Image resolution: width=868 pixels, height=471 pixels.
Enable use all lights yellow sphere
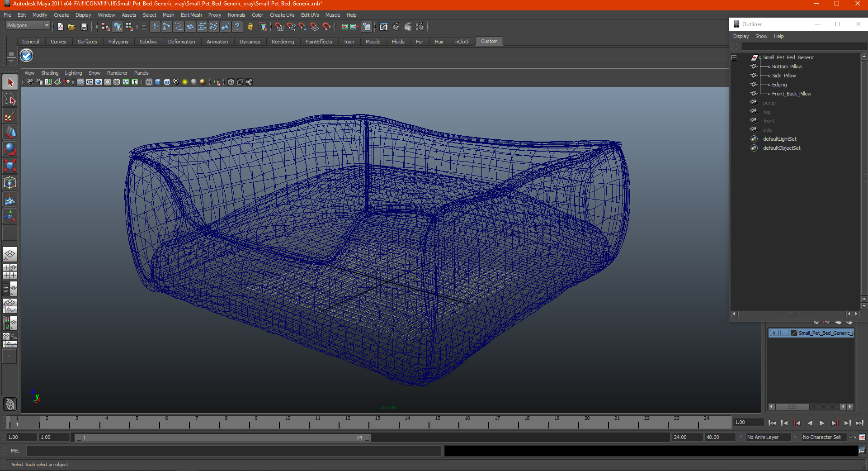185,82
